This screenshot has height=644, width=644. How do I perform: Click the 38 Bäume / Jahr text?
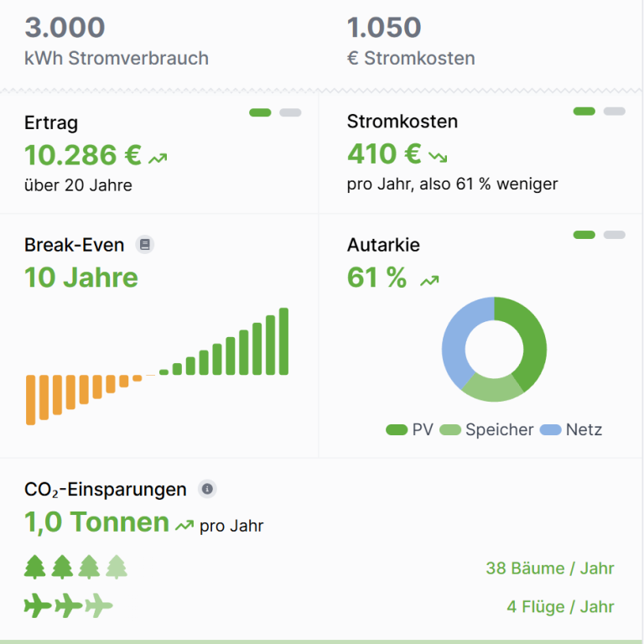click(550, 569)
